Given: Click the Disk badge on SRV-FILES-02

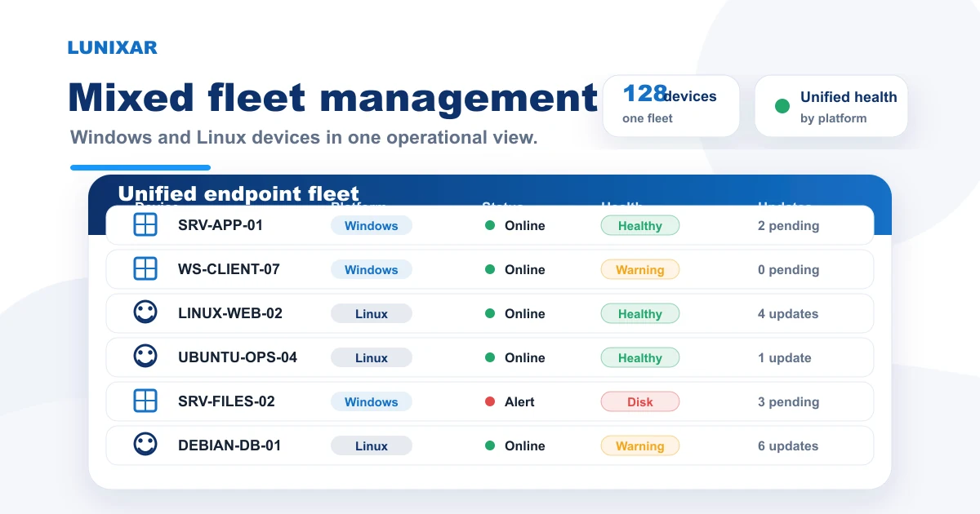Looking at the screenshot, I should tap(640, 402).
